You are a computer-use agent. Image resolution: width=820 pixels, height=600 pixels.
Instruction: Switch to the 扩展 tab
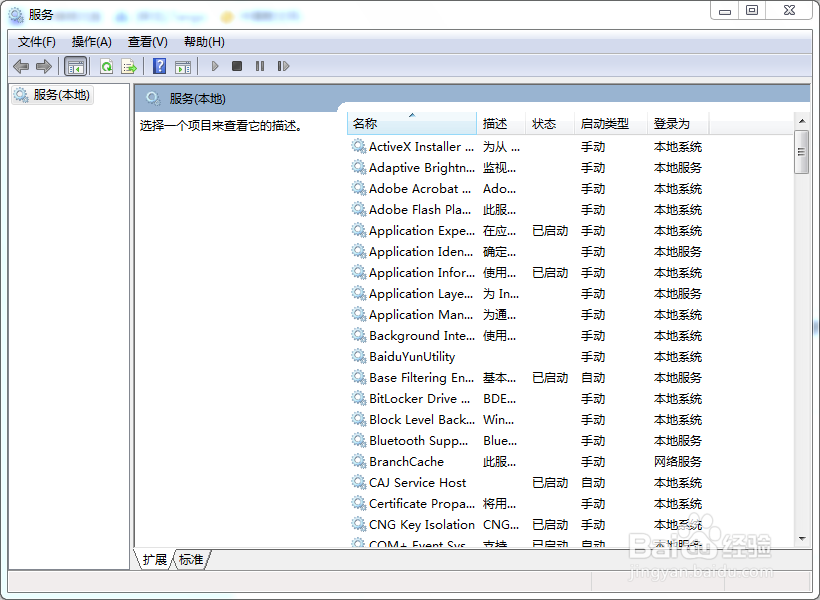(154, 560)
